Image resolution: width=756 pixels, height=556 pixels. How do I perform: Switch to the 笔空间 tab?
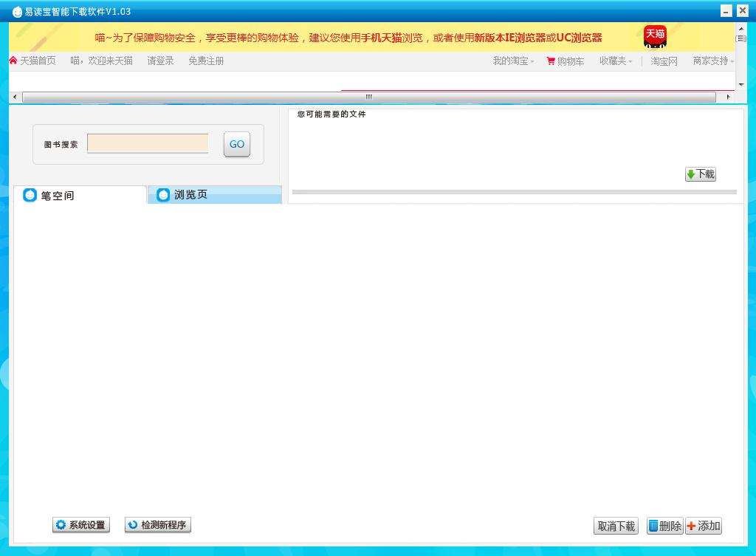pyautogui.click(x=80, y=195)
